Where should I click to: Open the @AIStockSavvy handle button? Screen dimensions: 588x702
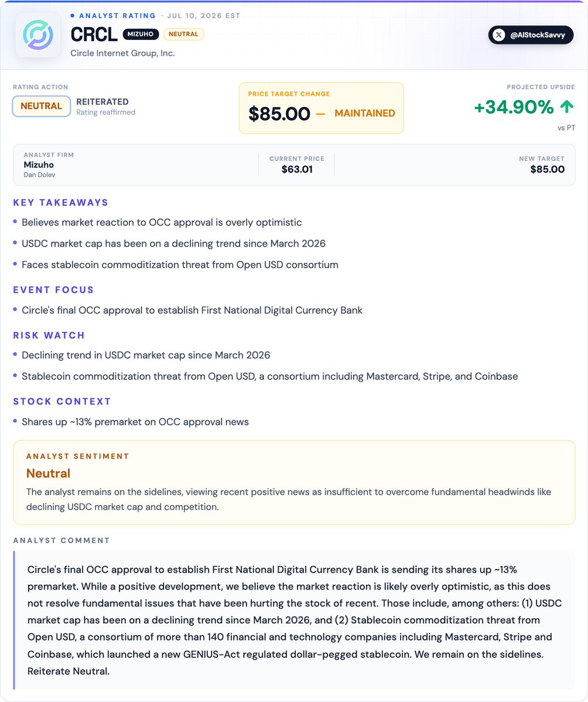[x=531, y=35]
